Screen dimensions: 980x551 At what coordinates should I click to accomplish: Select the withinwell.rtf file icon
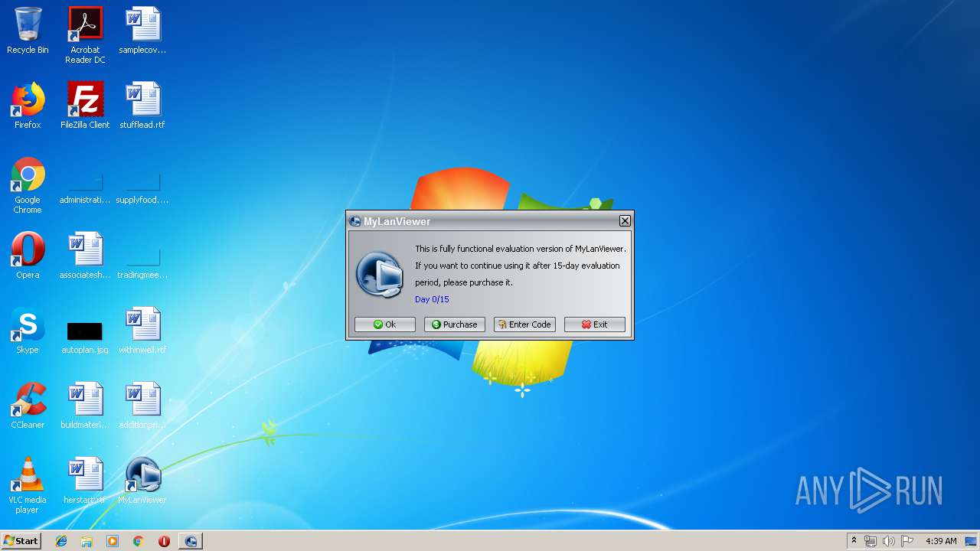tap(142, 331)
